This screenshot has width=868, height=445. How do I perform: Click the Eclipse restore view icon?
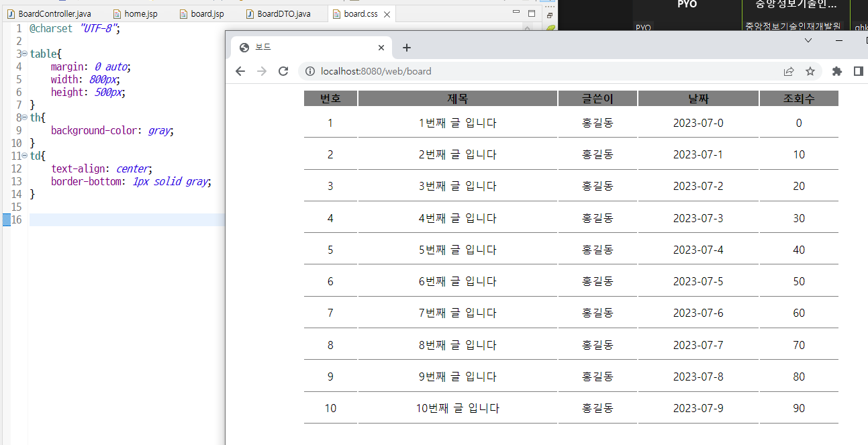tap(550, 15)
